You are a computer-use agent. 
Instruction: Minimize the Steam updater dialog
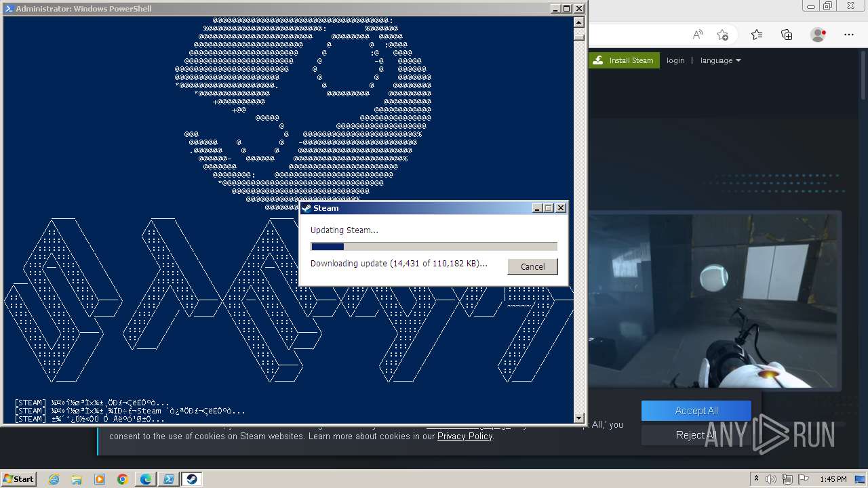[537, 208]
